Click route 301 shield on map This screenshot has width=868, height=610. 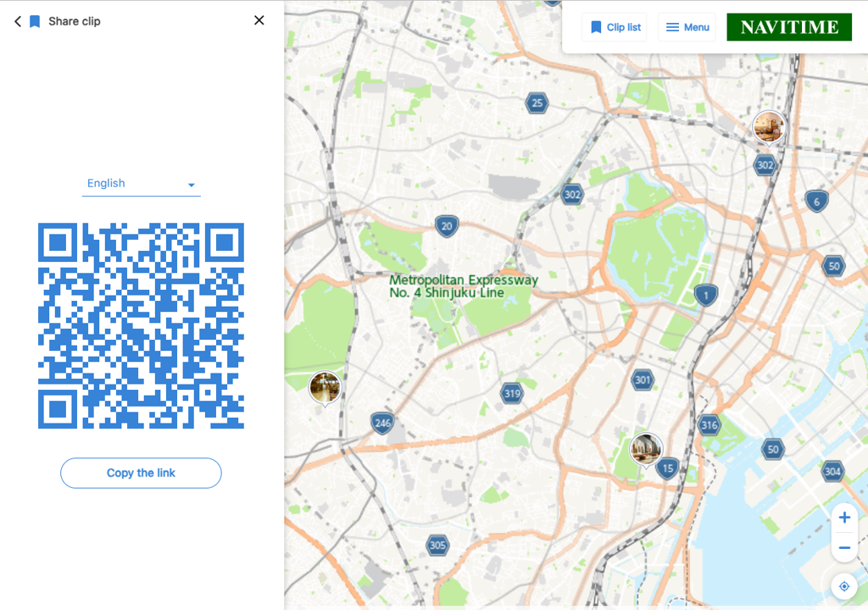click(643, 380)
